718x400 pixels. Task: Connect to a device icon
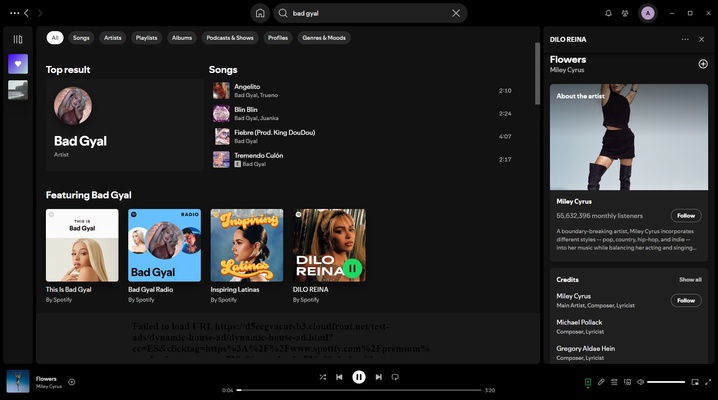point(627,382)
